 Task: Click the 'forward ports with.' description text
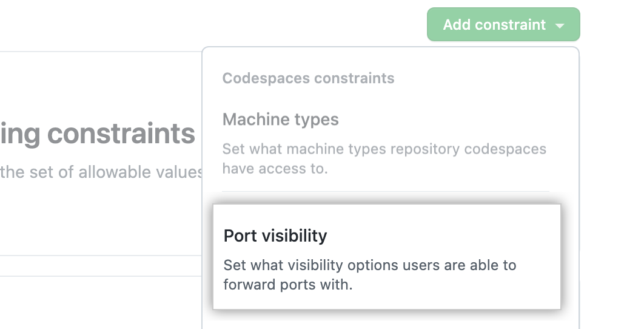coord(288,285)
